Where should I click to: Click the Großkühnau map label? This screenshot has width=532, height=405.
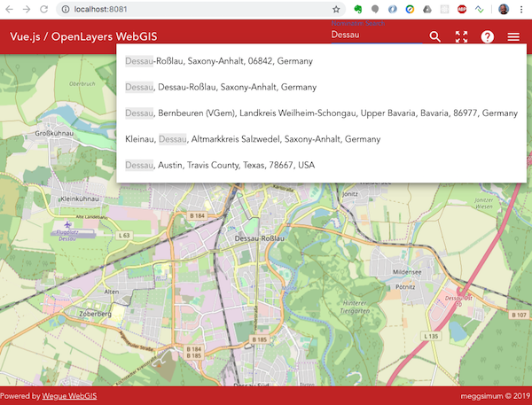[x=54, y=133]
